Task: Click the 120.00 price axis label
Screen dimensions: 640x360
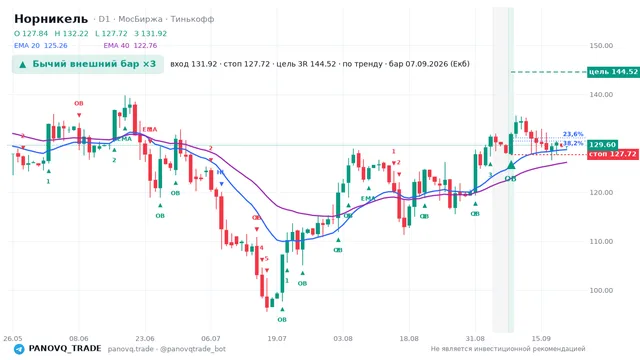Action: 601,193
